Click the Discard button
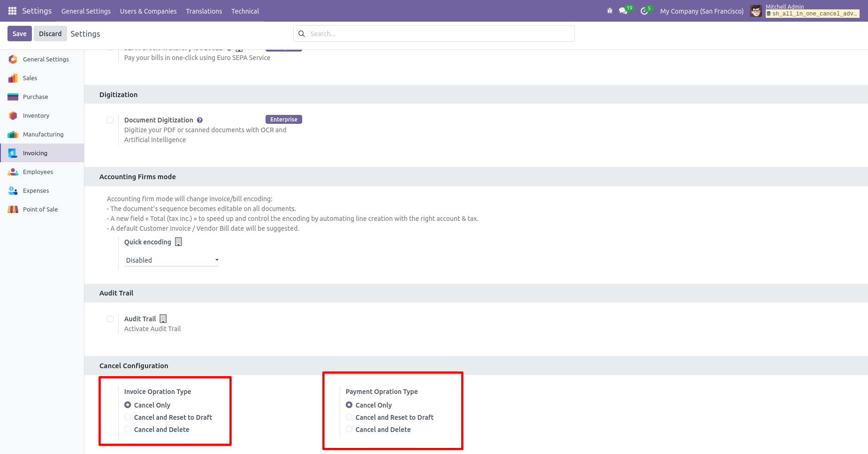The height and width of the screenshot is (454, 868). [x=50, y=34]
